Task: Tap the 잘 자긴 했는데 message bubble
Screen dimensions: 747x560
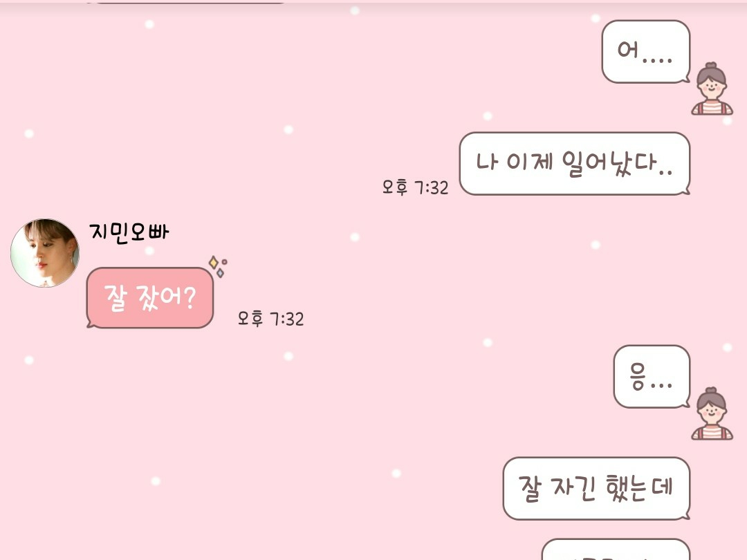Action: tap(596, 489)
